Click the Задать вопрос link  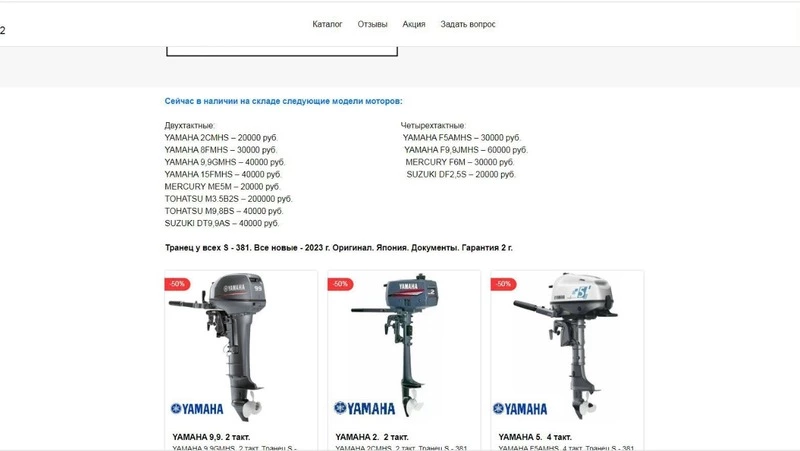tap(467, 24)
